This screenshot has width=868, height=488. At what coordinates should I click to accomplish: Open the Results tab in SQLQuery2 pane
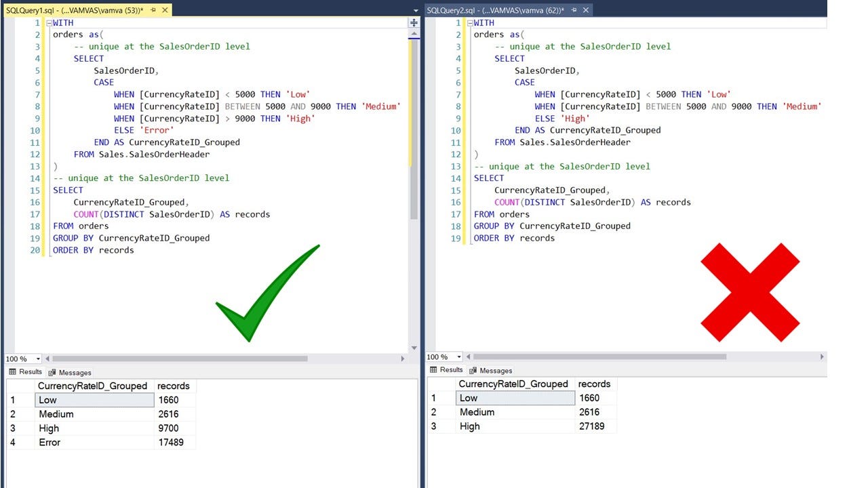click(447, 369)
